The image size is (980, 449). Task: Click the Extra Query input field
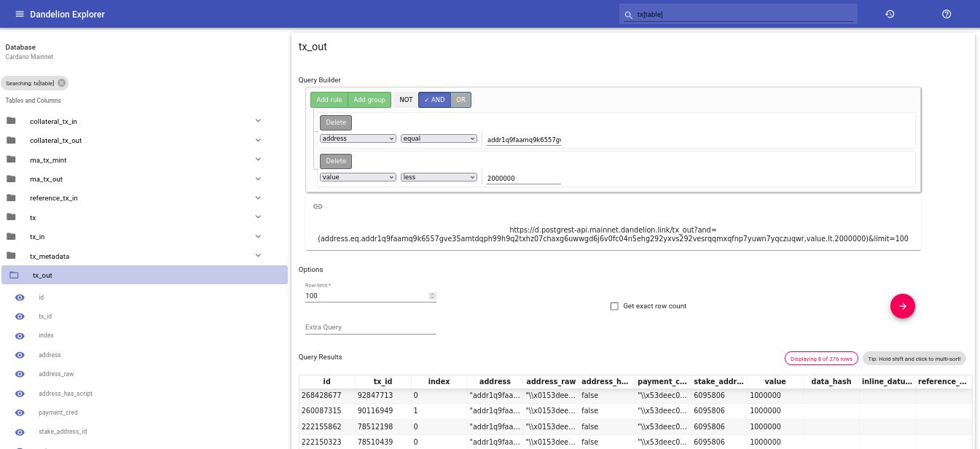(x=370, y=327)
